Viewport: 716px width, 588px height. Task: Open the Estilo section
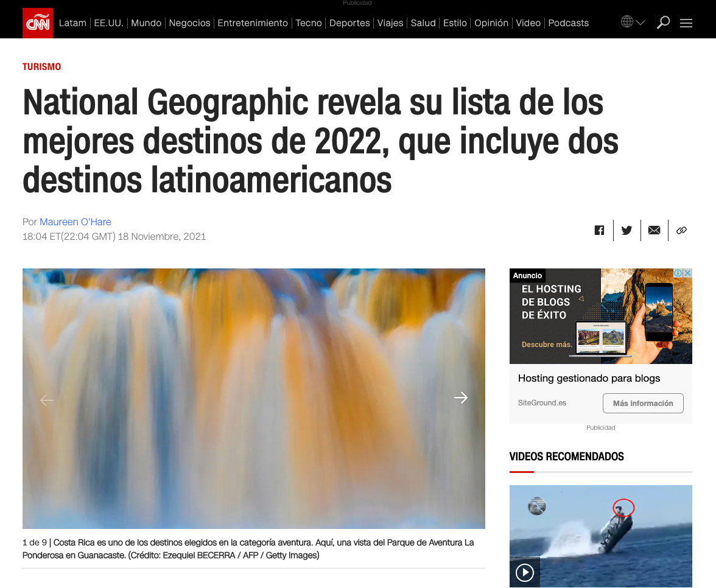click(455, 23)
